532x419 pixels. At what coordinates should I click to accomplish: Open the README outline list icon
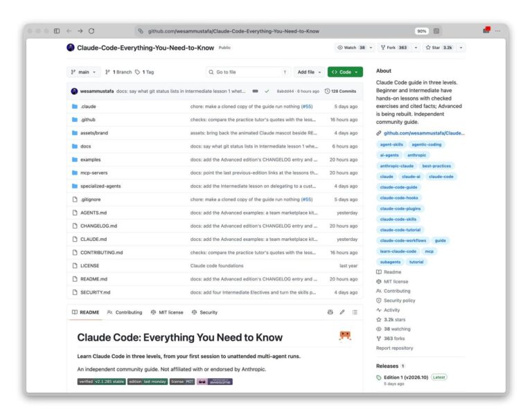point(355,312)
